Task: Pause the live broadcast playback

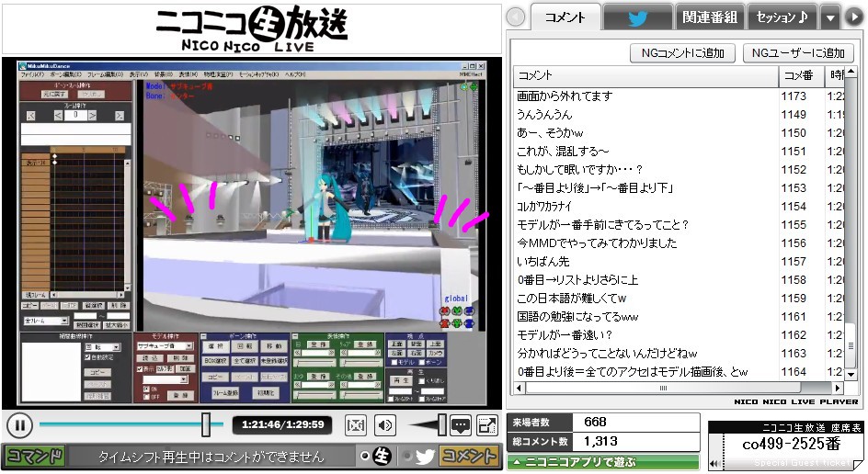Action: coord(20,425)
